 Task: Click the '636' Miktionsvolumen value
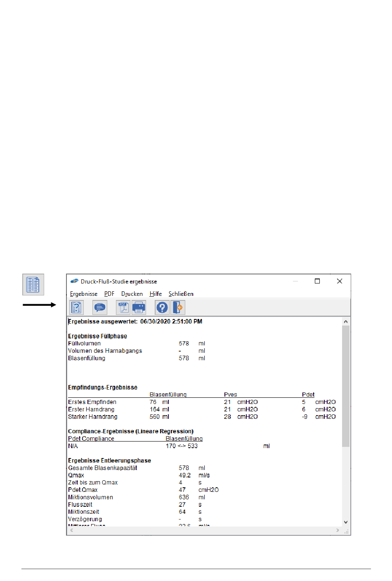(184, 497)
